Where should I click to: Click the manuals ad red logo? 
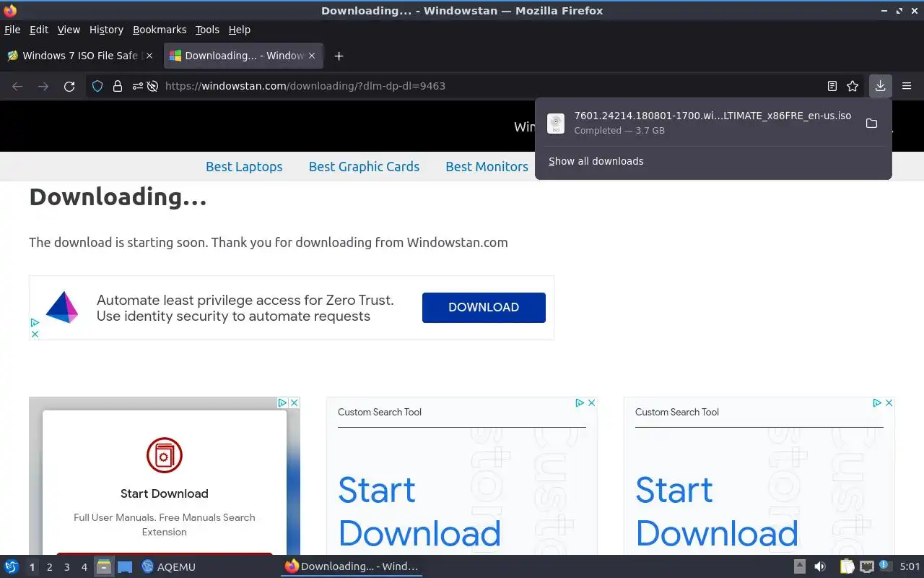coord(165,455)
